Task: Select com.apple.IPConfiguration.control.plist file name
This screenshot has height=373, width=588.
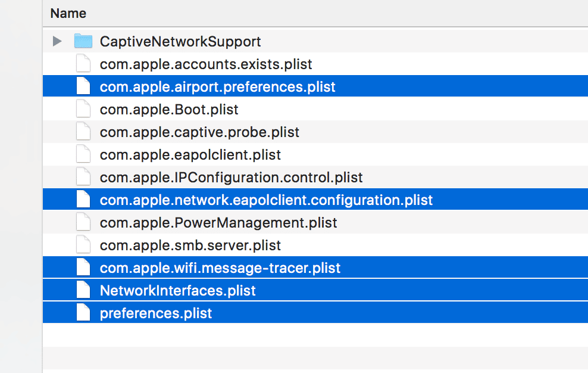Action: (232, 178)
